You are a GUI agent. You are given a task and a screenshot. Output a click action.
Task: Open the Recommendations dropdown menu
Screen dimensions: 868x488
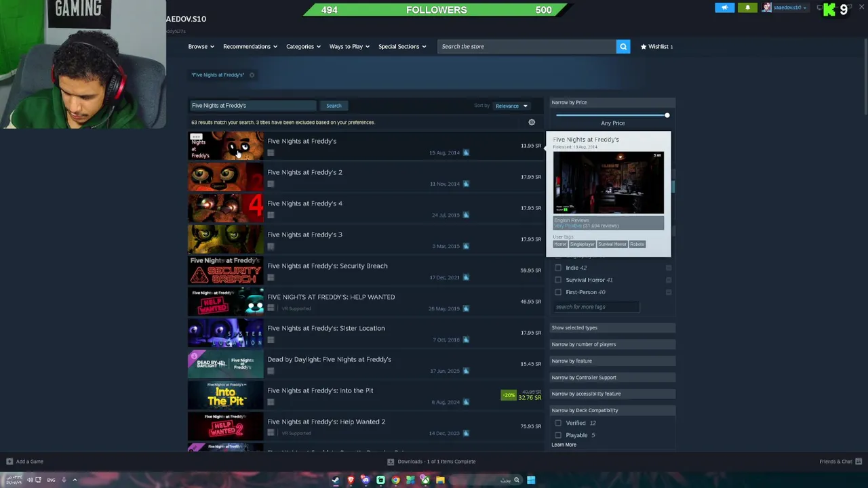(x=250, y=46)
